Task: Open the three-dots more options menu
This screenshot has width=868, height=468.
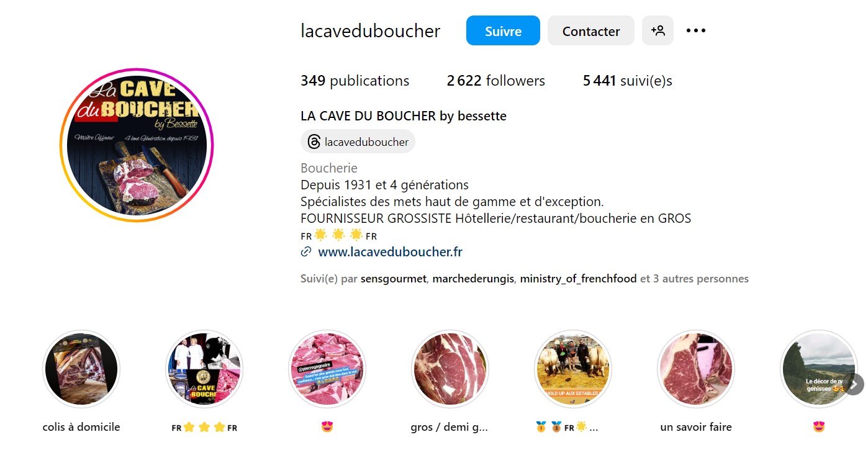Action: 696,30
